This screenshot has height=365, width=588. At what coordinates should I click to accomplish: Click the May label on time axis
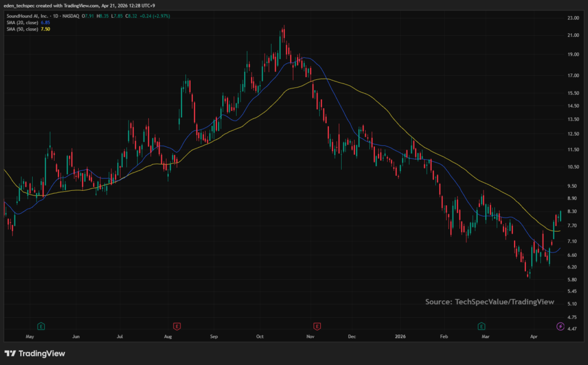pyautogui.click(x=30, y=336)
